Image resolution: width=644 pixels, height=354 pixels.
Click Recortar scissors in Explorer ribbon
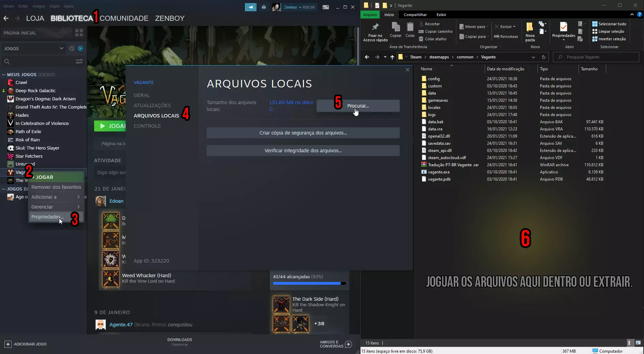point(429,24)
